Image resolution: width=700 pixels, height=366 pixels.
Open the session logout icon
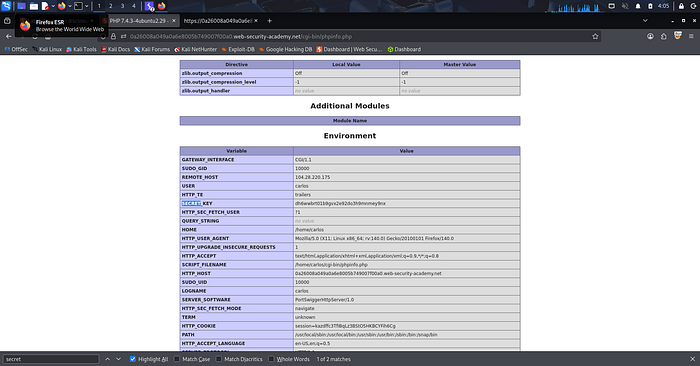point(693,6)
